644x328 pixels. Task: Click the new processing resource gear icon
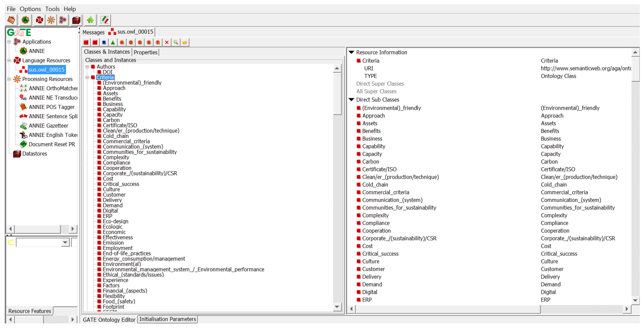[51, 20]
